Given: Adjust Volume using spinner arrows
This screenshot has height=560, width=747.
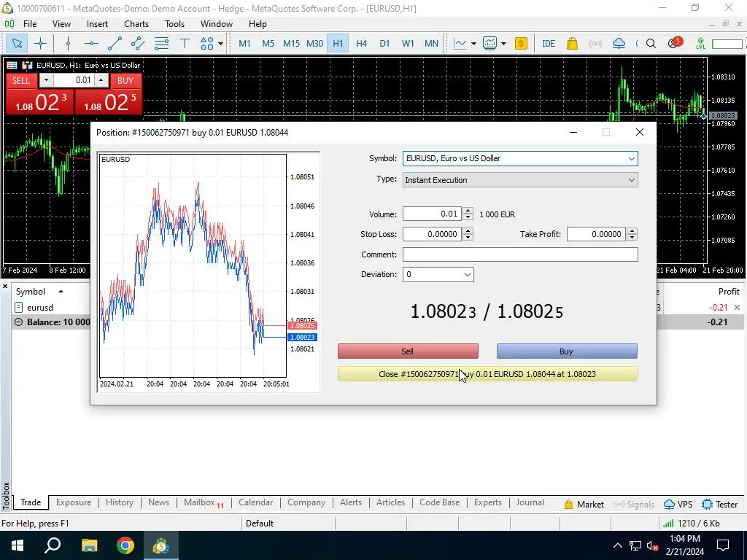Looking at the screenshot, I should pyautogui.click(x=468, y=214).
